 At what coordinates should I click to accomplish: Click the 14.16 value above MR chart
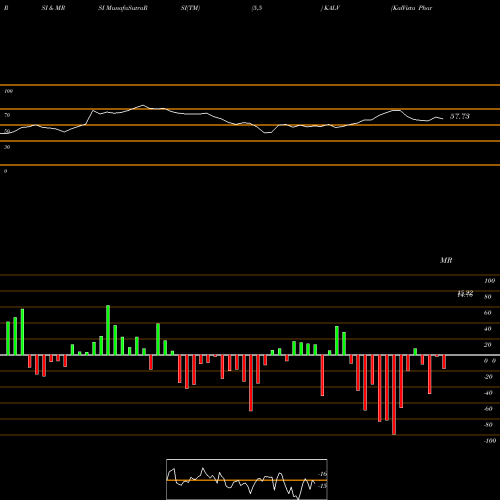click(x=465, y=295)
